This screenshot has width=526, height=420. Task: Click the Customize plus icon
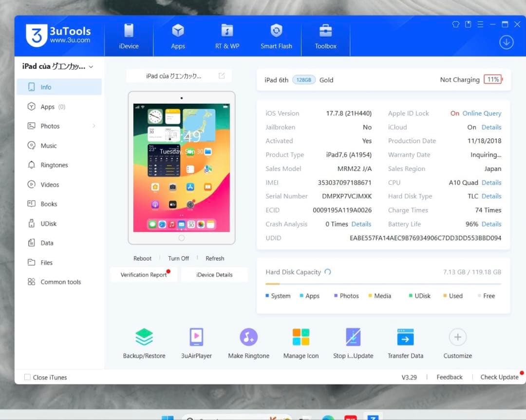(x=457, y=337)
